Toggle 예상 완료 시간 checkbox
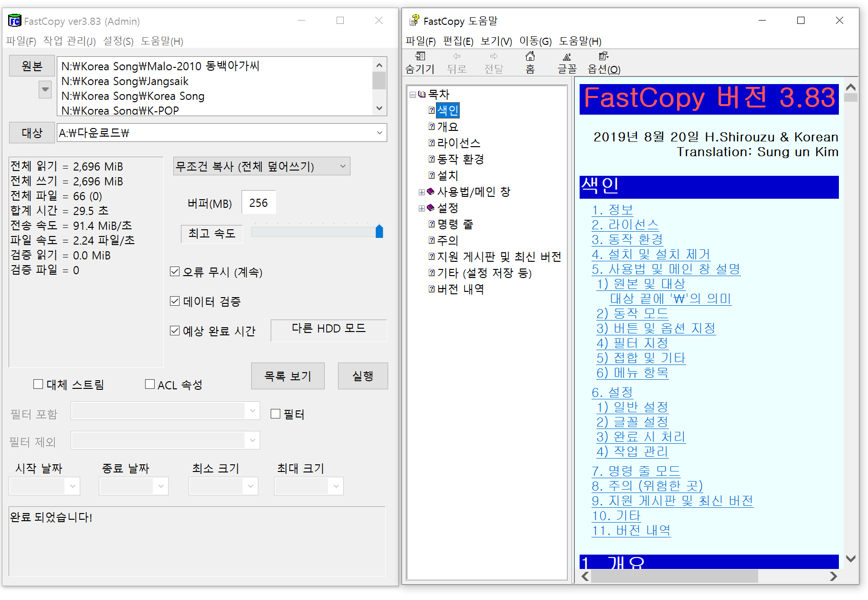The image size is (868, 600). 175,331
